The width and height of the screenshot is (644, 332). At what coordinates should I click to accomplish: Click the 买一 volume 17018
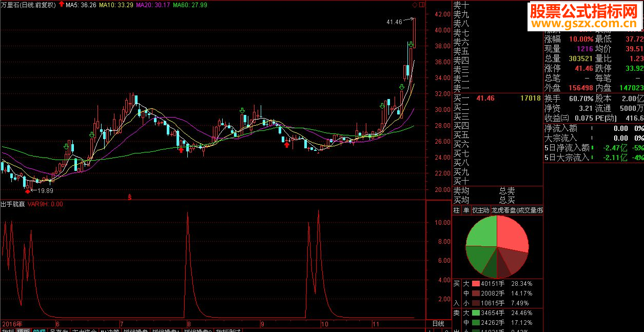[530, 98]
